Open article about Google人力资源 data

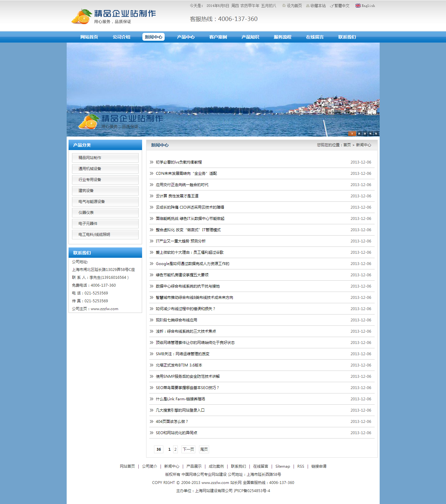pyautogui.click(x=192, y=264)
